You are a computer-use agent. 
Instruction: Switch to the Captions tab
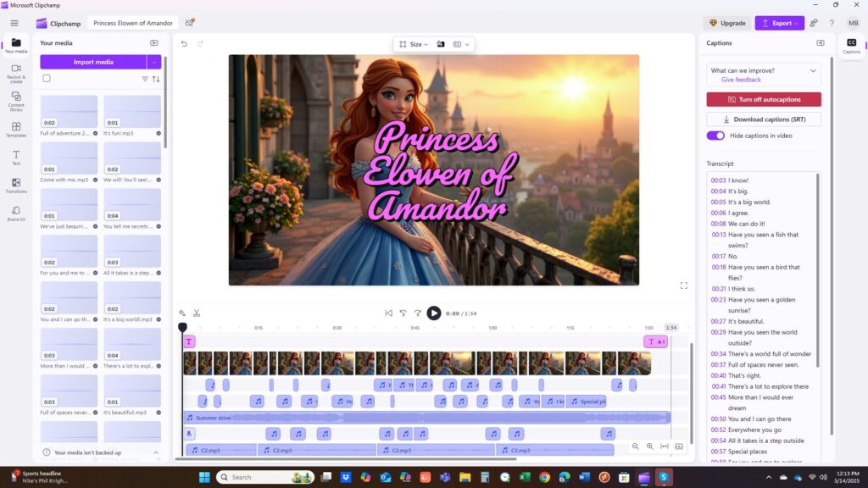click(x=851, y=46)
